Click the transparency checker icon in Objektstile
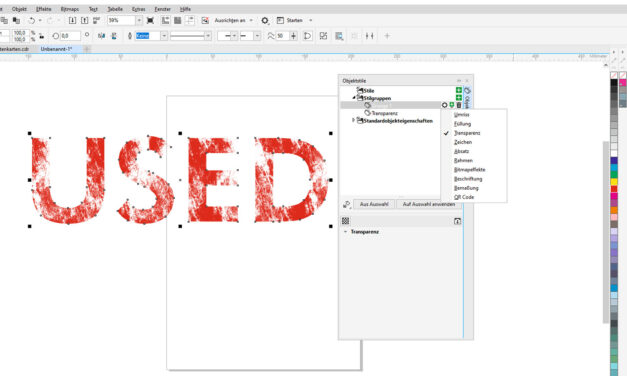Screen dimensions: 627x376 345,221
